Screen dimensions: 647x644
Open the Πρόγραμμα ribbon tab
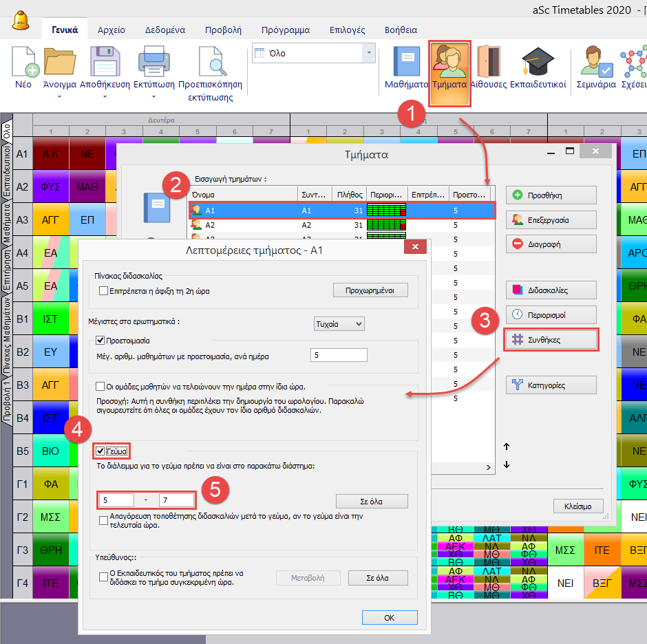285,30
